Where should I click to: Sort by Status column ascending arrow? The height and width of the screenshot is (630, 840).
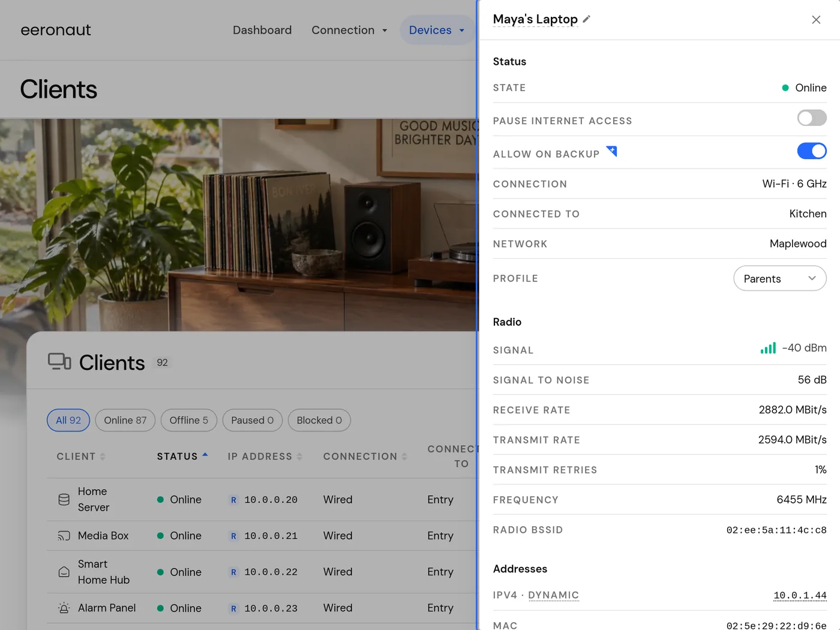[x=205, y=455]
